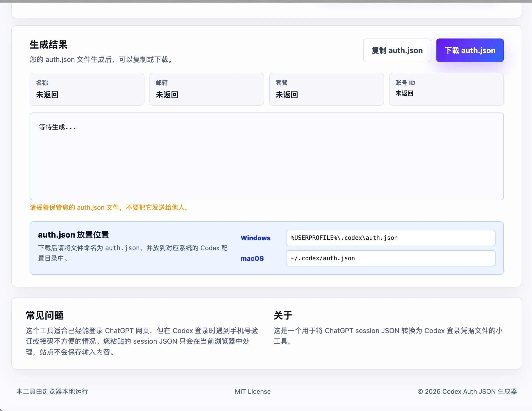Click the 常见问题 heading

click(x=45, y=315)
